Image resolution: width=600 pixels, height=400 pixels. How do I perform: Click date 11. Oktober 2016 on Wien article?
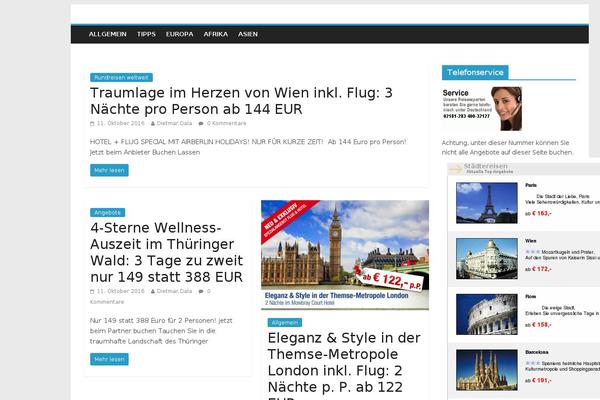(x=121, y=123)
